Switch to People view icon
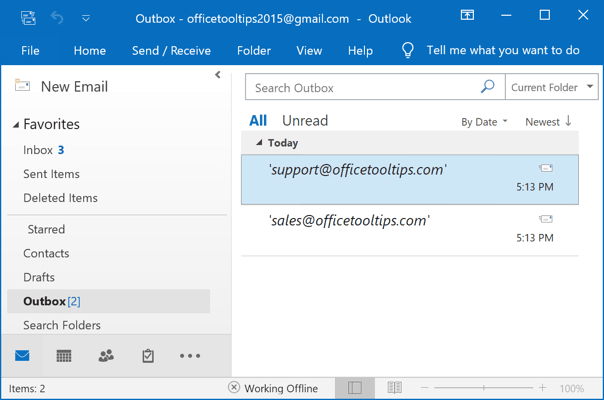The height and width of the screenshot is (400, 604). coord(106,356)
